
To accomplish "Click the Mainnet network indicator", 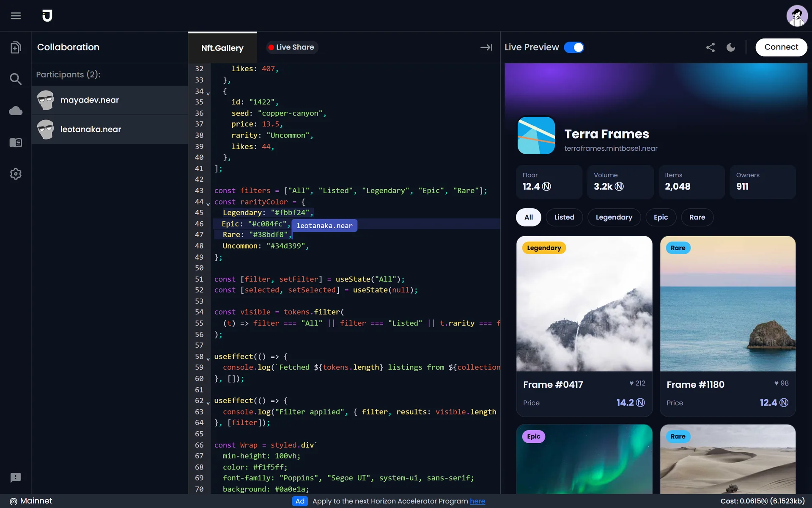I will tap(31, 501).
